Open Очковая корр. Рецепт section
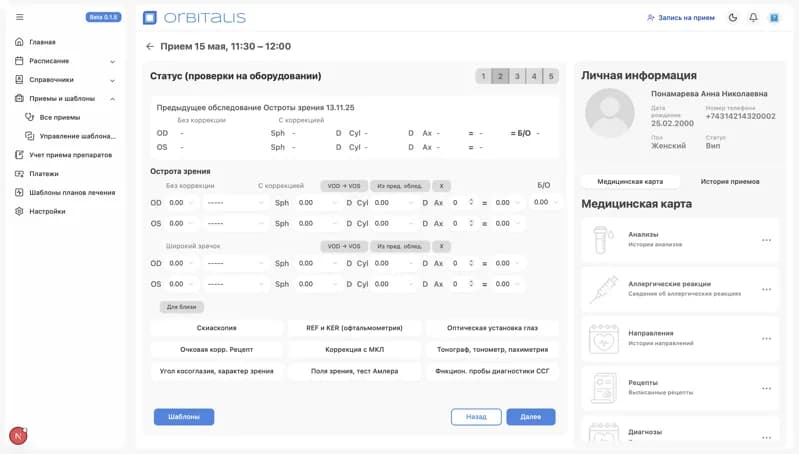This screenshot has height=454, width=799. click(217, 350)
